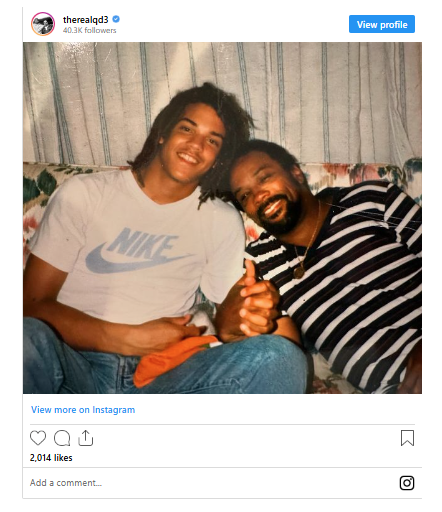Click the orange cloth in the photo
Image resolution: width=442 pixels, height=512 pixels.
pyautogui.click(x=173, y=360)
